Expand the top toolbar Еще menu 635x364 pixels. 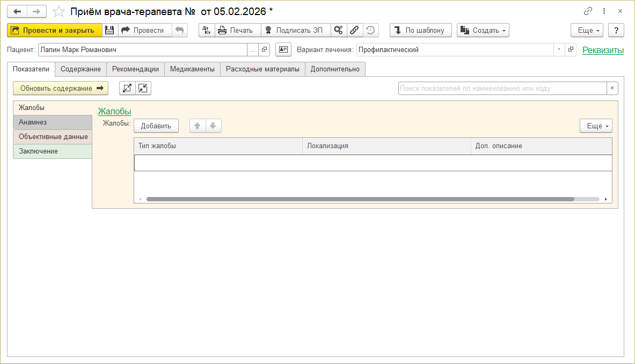[587, 31]
